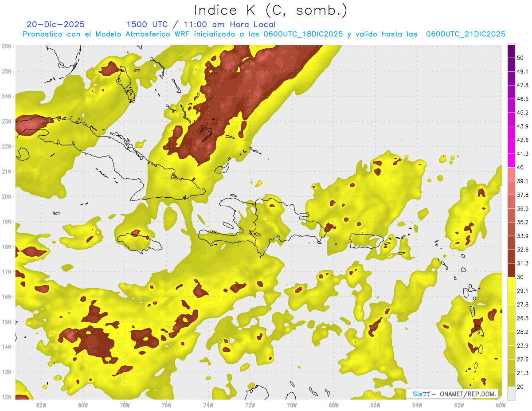Select the colorbar value "41.3"
The image size is (532, 411).
click(x=523, y=154)
